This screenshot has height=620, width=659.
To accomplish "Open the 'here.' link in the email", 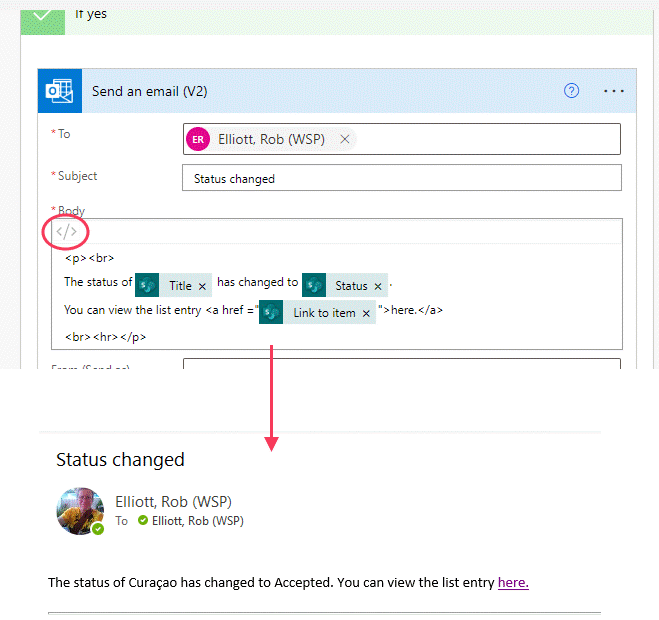I will [x=513, y=583].
